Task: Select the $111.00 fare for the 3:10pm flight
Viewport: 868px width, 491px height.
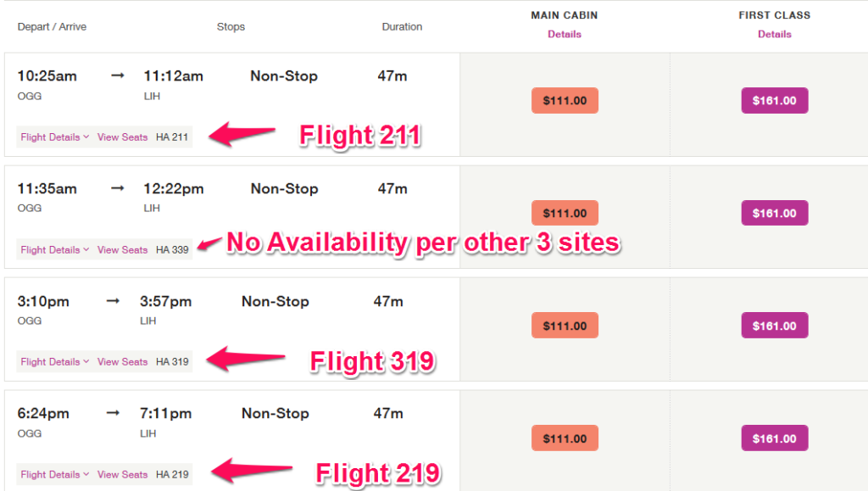Action: pyautogui.click(x=565, y=325)
